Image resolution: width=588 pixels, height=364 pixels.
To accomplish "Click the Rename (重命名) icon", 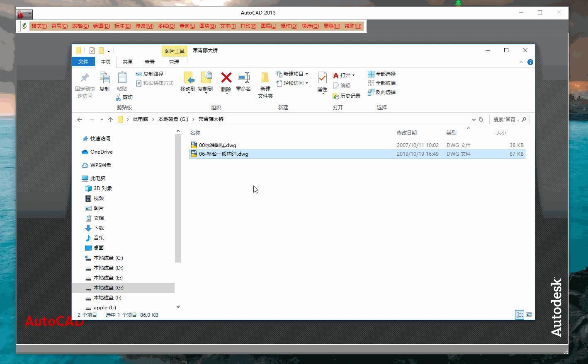I will click(x=243, y=77).
